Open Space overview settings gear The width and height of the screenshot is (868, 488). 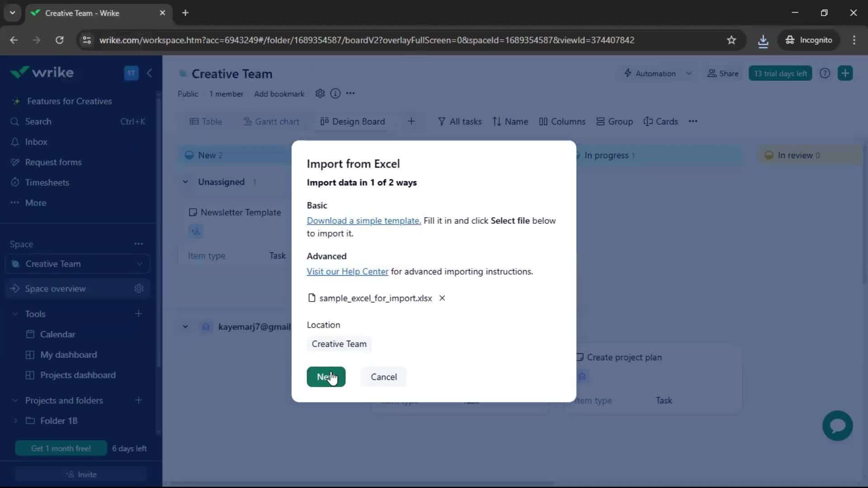point(139,289)
